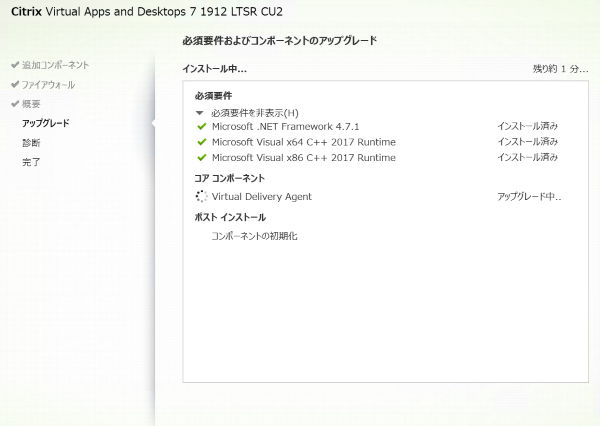Click the インストール中... status label
The width and height of the screenshot is (600, 426).
[x=214, y=69]
